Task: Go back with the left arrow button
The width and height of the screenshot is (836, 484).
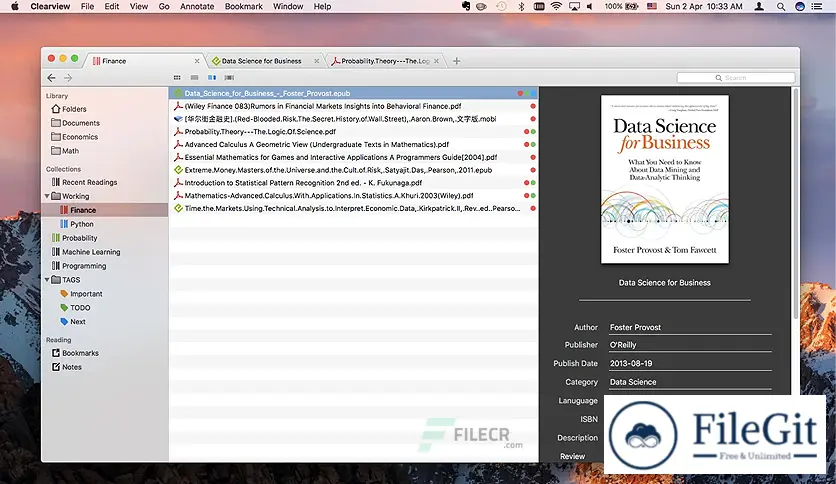Action: click(x=51, y=78)
